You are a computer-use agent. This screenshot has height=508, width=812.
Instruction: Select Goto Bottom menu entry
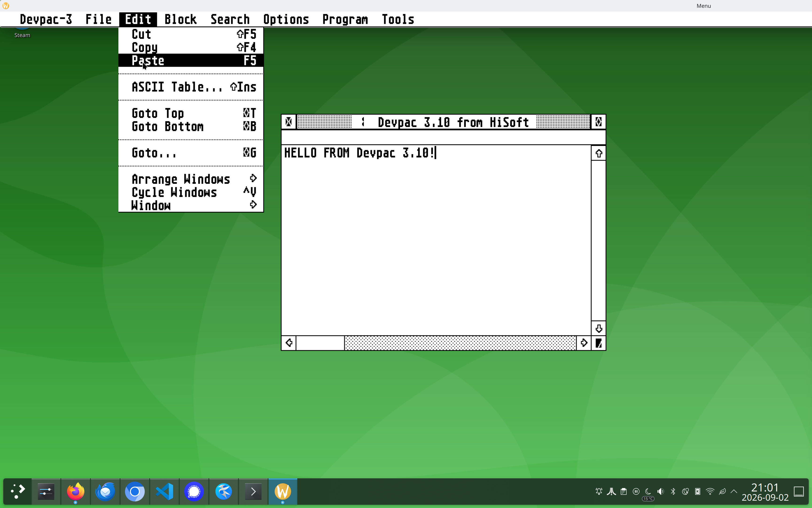pos(191,127)
